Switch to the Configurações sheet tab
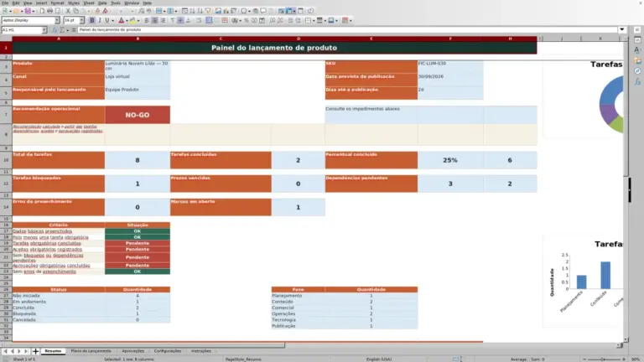The image size is (644, 362). tap(168, 351)
